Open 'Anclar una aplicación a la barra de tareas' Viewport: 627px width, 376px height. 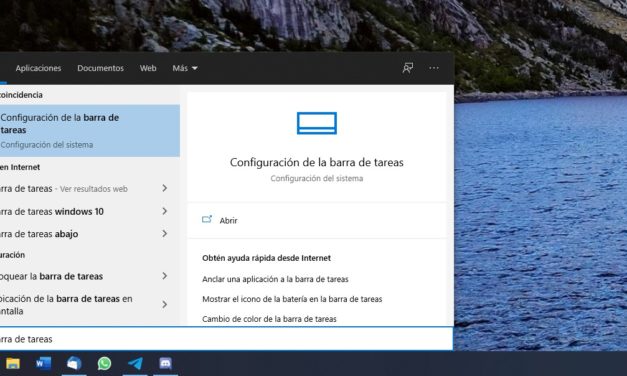(x=275, y=279)
